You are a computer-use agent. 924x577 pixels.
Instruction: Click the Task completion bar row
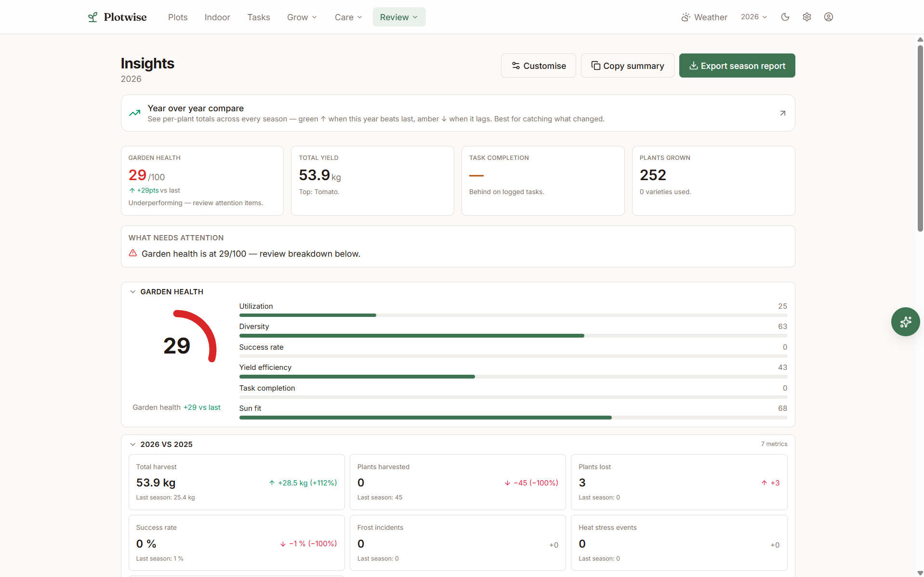pos(513,393)
